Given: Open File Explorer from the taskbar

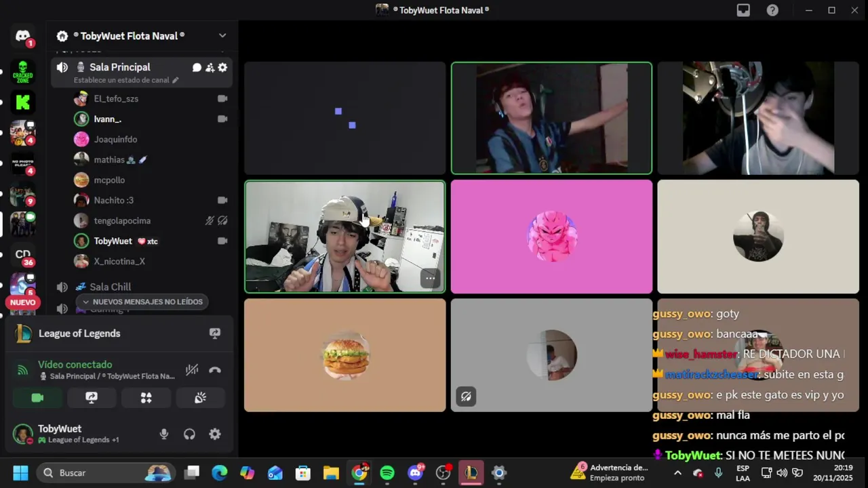Looking at the screenshot, I should 331,472.
